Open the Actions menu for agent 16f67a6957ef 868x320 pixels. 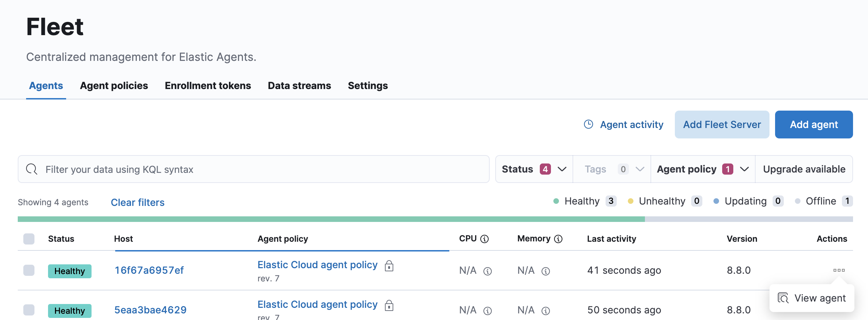click(839, 270)
